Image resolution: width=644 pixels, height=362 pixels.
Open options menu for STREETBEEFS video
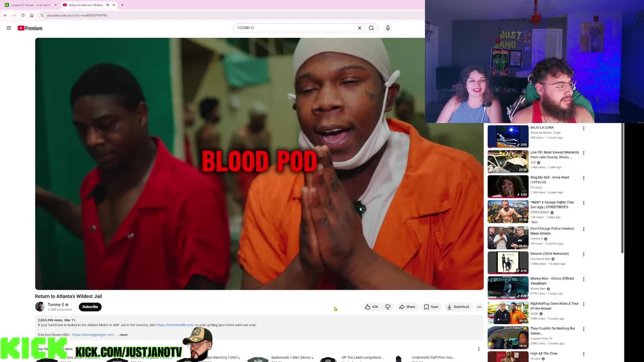point(584,203)
